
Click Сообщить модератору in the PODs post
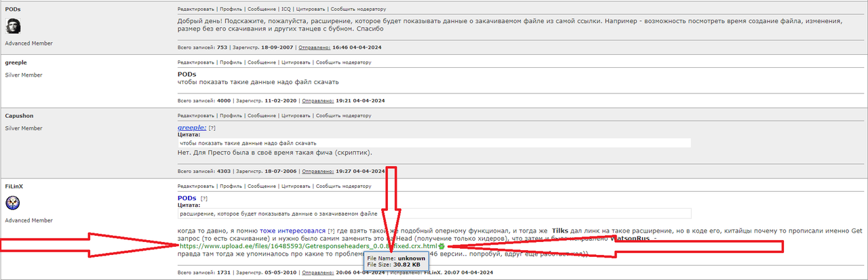pos(357,9)
